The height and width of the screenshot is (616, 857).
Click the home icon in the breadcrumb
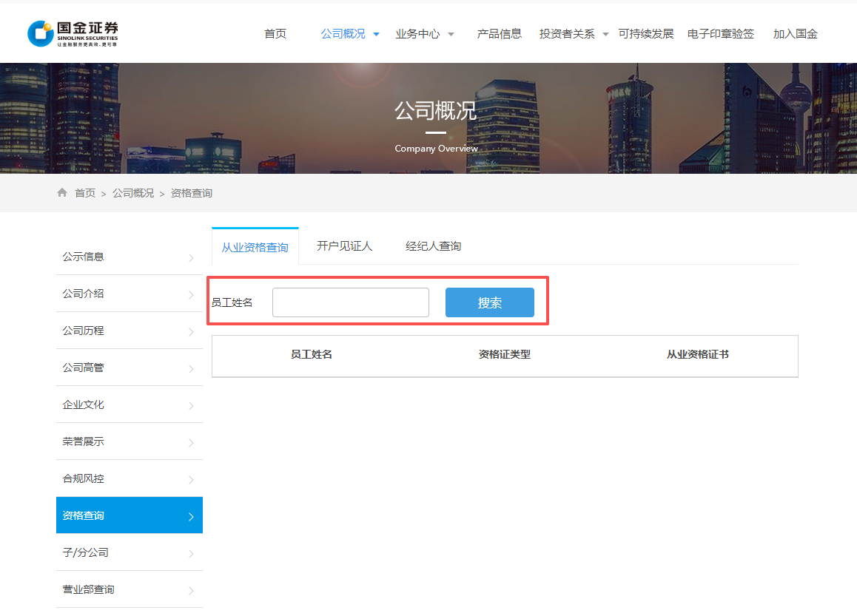click(x=62, y=192)
